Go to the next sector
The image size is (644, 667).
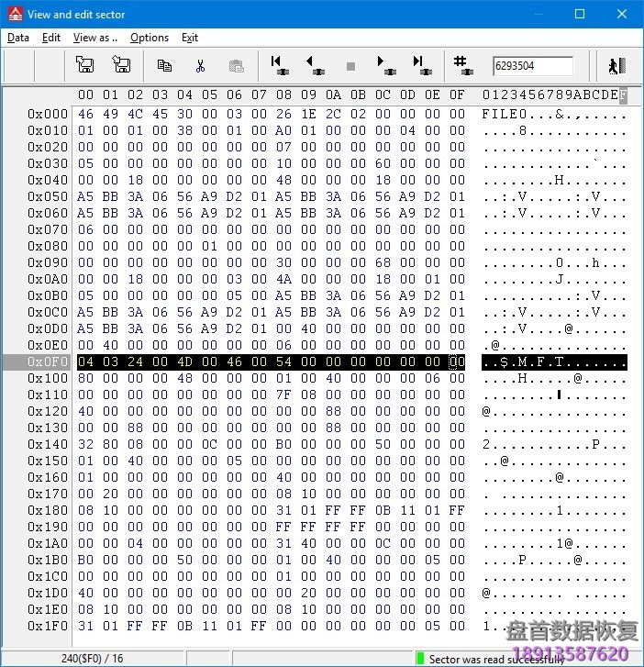386,65
